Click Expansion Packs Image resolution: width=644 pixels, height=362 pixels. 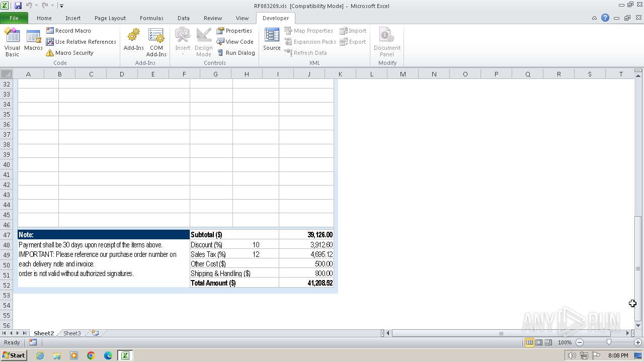pyautogui.click(x=310, y=42)
